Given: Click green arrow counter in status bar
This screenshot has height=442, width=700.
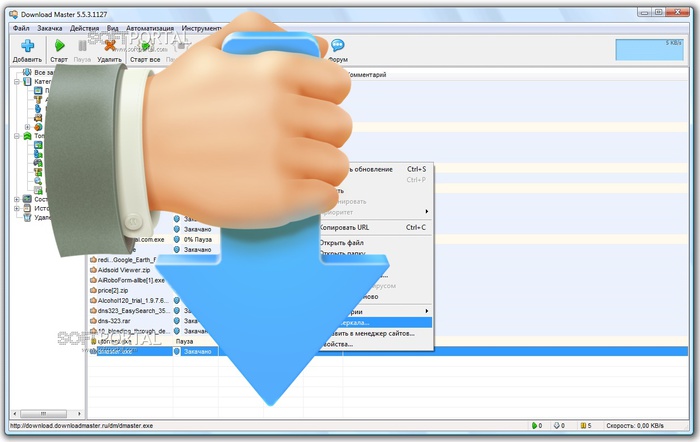Looking at the screenshot, I should pos(537,426).
